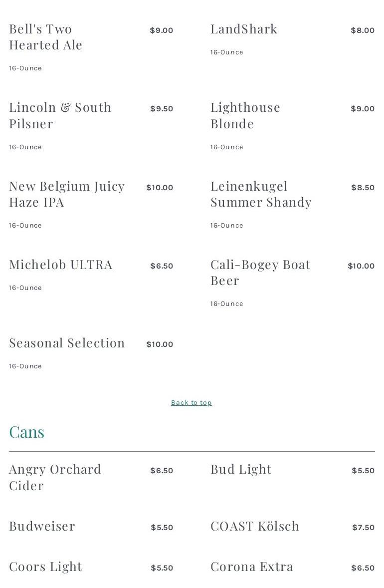
Task: Select Lighthouse Blonde beer name
Action: [245, 115]
